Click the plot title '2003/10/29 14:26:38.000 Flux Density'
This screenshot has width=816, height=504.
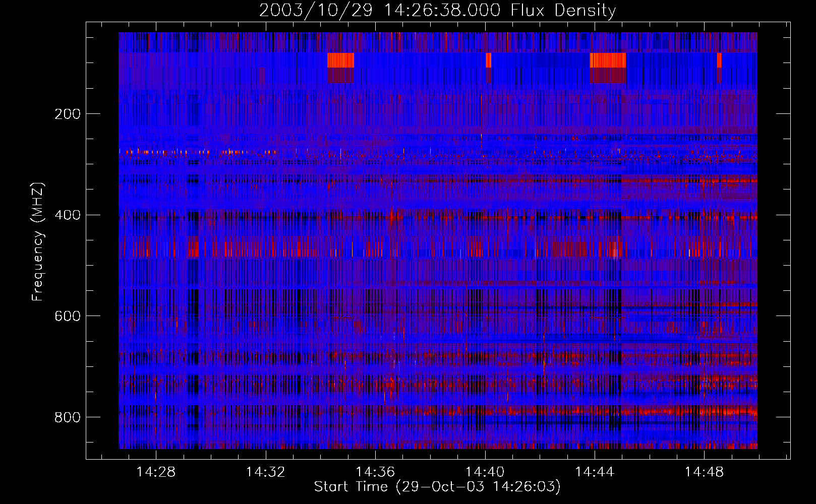click(437, 11)
